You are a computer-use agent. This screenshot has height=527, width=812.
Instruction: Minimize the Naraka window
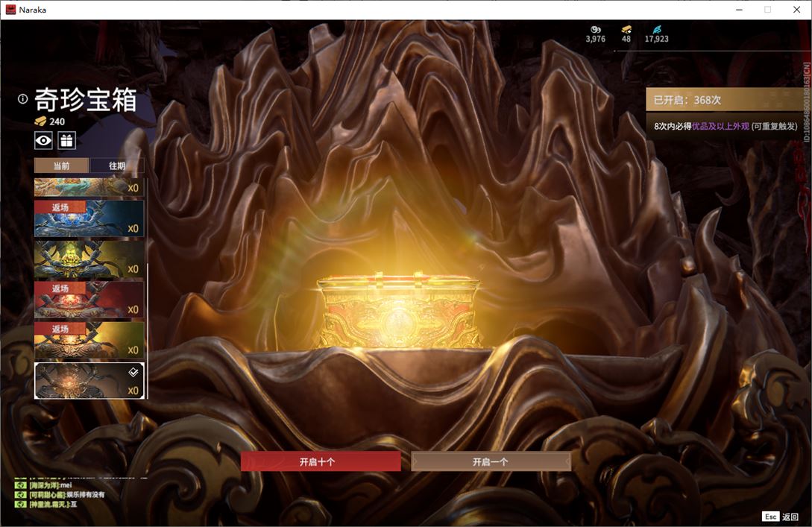point(740,10)
